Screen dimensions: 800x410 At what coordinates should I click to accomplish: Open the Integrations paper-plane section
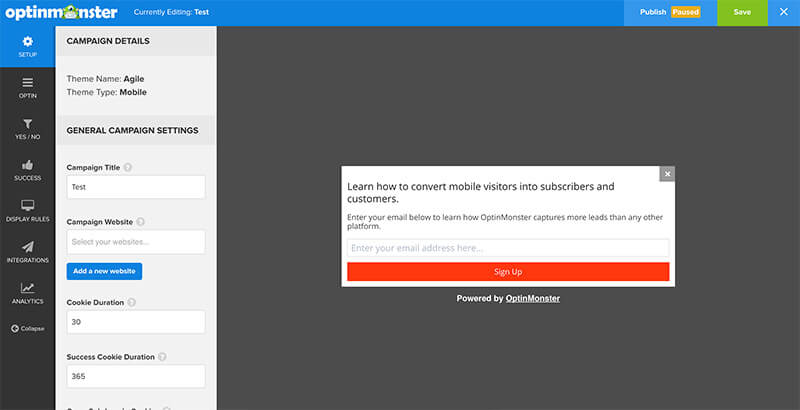click(28, 252)
